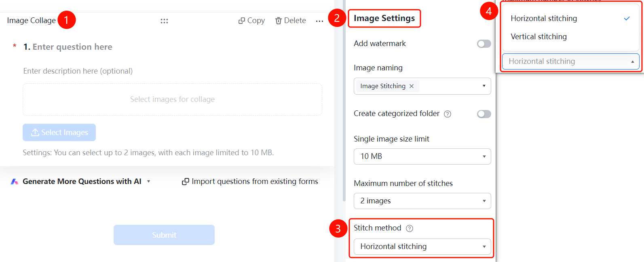Choose Vertical stitching option in list

[570, 37]
